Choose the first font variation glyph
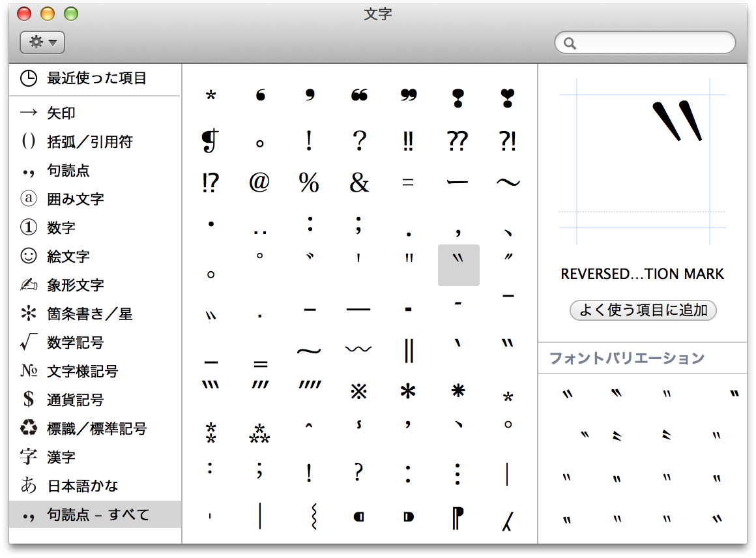 coord(568,394)
